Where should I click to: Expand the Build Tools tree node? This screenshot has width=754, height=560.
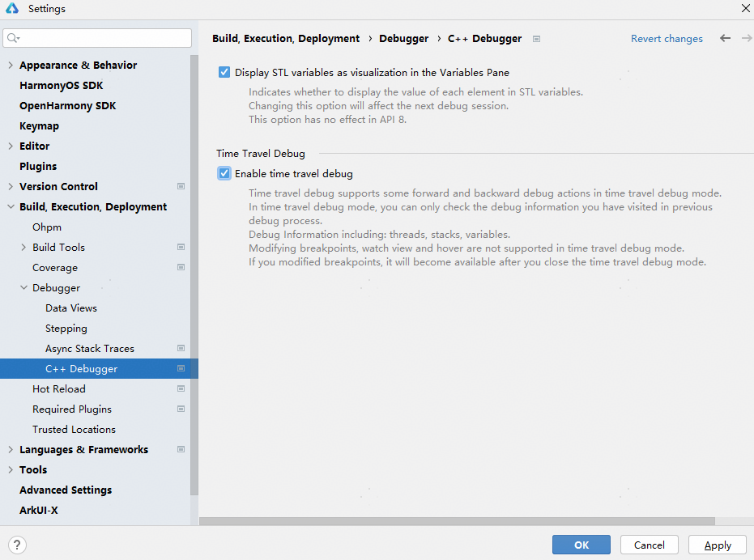(23, 247)
